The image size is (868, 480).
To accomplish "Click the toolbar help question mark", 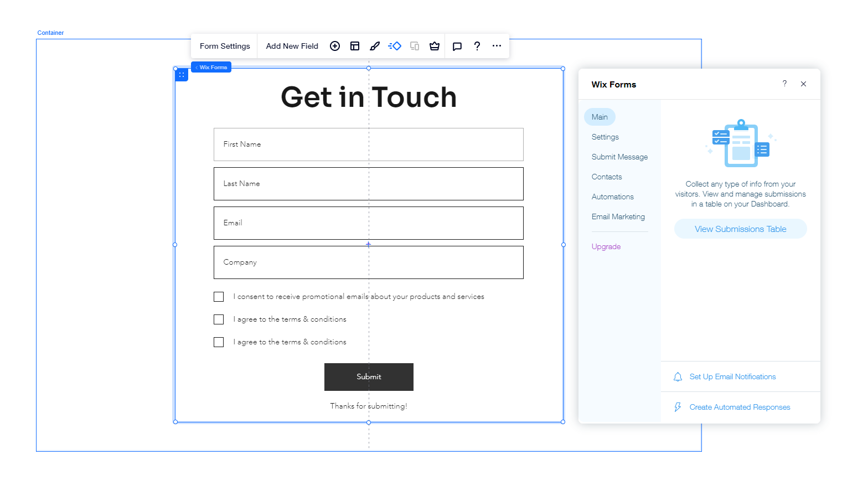I will tap(477, 46).
